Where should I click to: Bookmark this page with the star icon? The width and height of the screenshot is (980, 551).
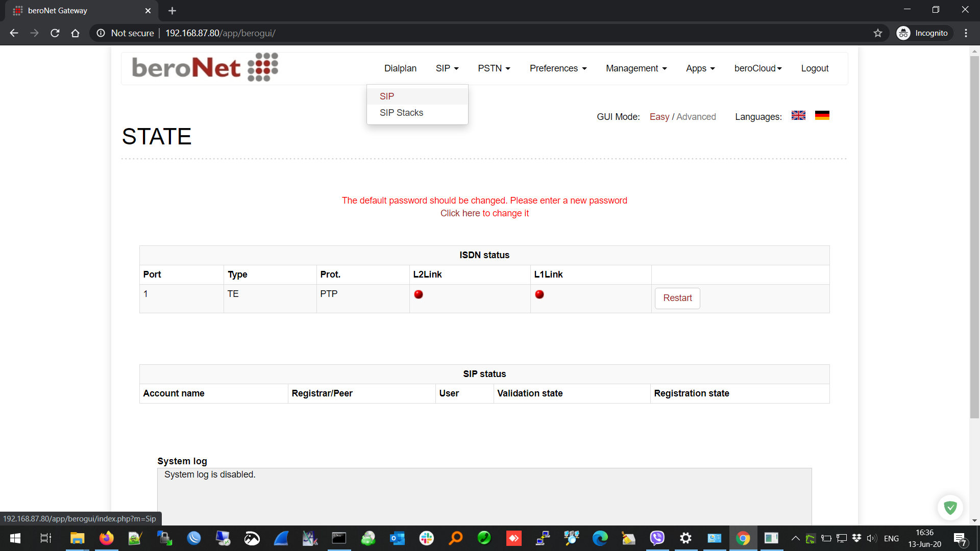(877, 33)
